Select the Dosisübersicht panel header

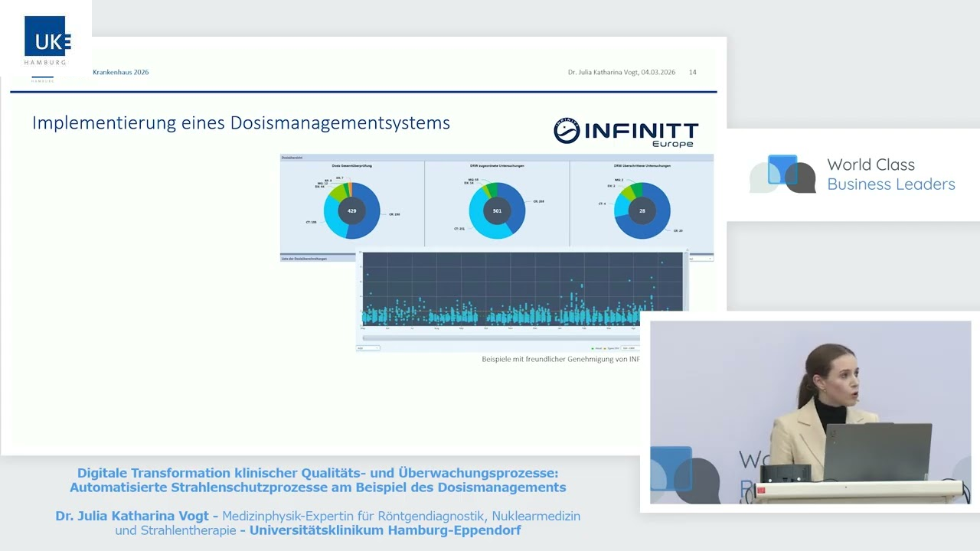coord(292,158)
